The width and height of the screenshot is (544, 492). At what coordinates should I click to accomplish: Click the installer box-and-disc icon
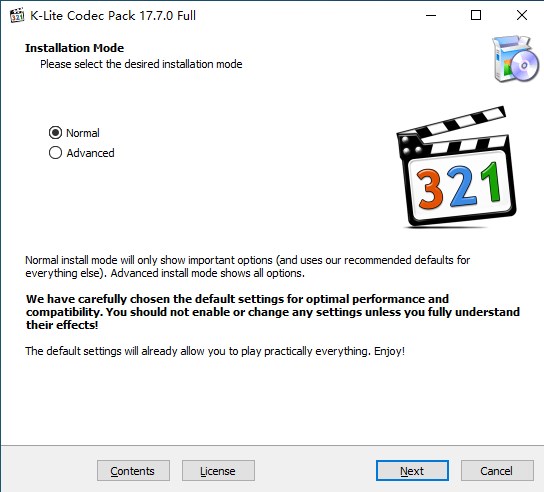pyautogui.click(x=516, y=58)
